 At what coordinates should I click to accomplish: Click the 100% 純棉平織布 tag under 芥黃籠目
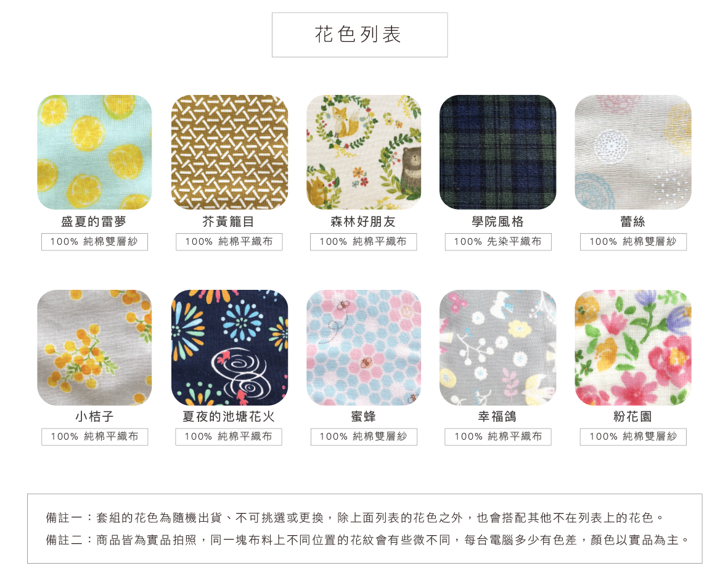coord(229,242)
